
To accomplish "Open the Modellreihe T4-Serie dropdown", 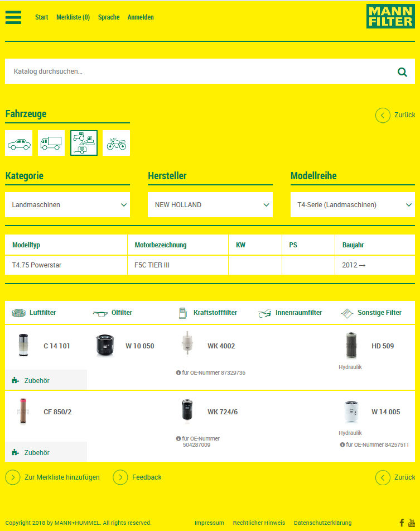I will click(353, 205).
